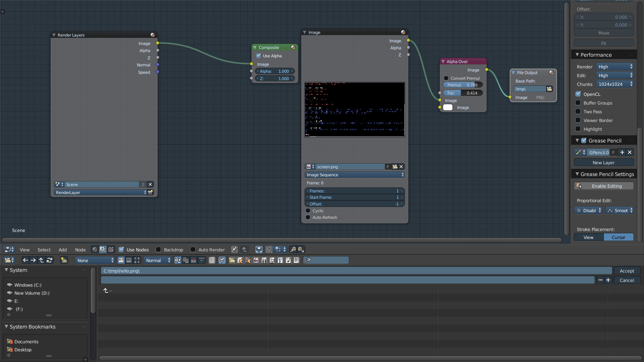
Task: Click the pin node tree icon
Action: [234, 249]
